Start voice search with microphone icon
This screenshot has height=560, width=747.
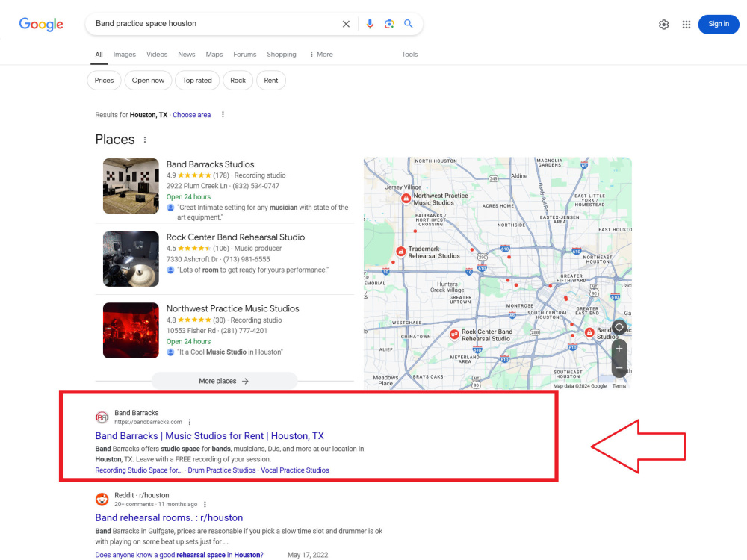click(x=370, y=24)
